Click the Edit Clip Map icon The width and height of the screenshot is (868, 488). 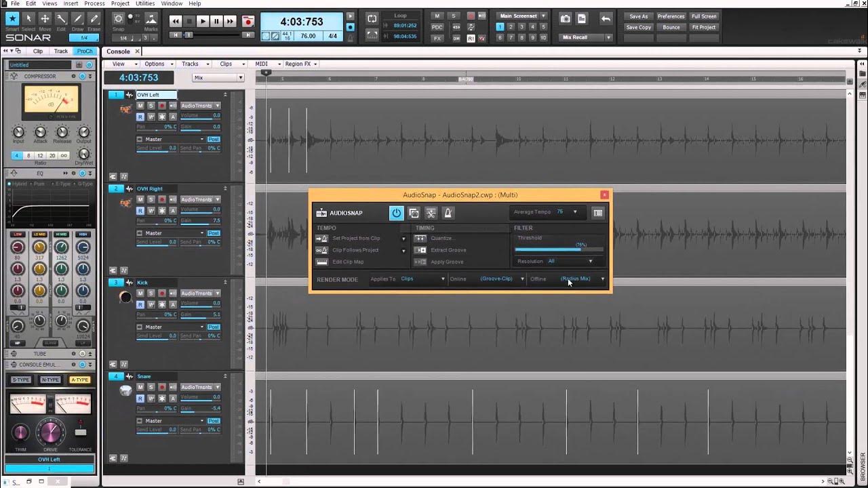tap(322, 262)
